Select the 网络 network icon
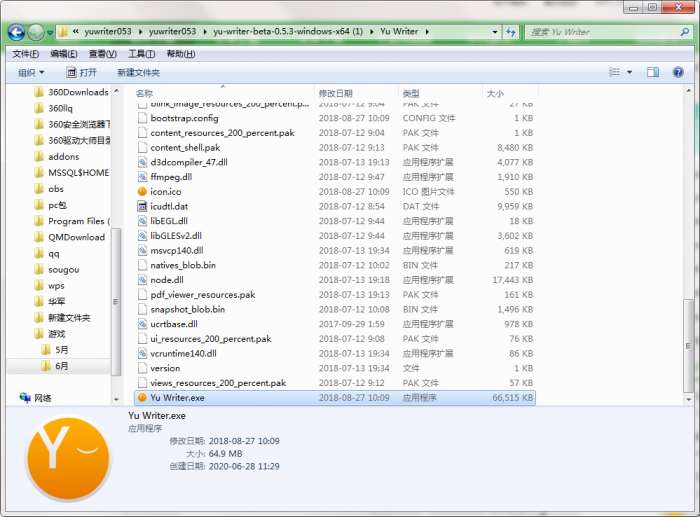700x517 pixels. (x=25, y=397)
